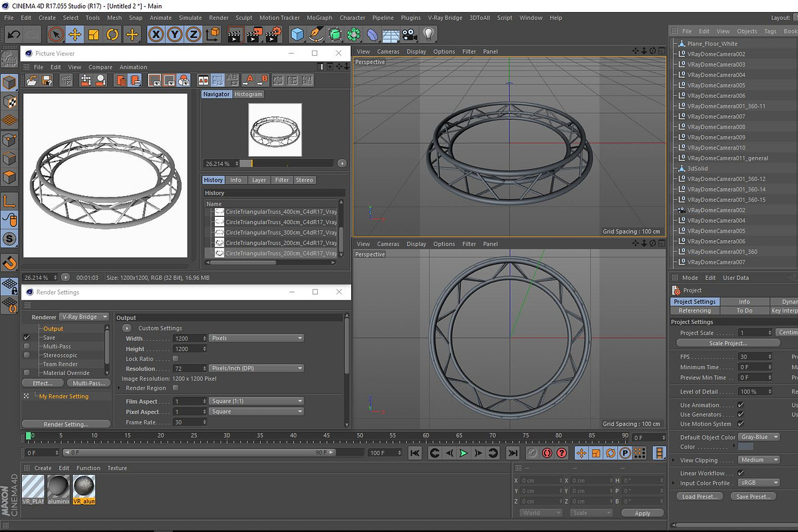Toggle the Use Animation checkbox
Image resolution: width=798 pixels, height=532 pixels.
coord(741,405)
